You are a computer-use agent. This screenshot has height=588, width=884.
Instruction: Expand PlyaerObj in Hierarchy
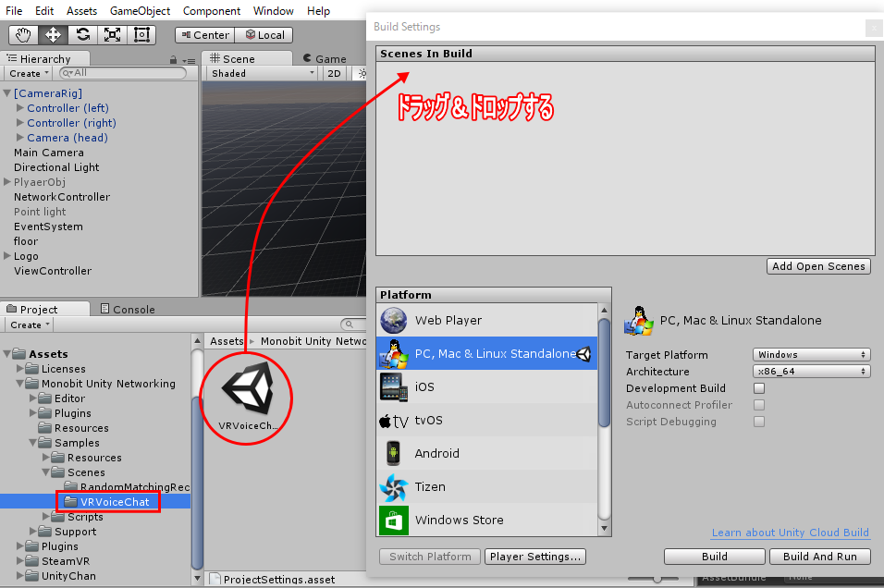pyautogui.click(x=7, y=181)
